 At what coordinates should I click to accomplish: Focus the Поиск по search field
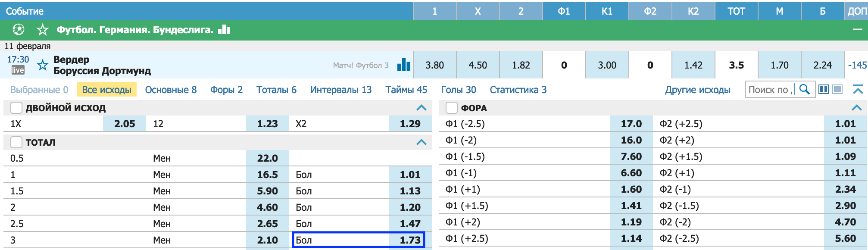point(770,90)
